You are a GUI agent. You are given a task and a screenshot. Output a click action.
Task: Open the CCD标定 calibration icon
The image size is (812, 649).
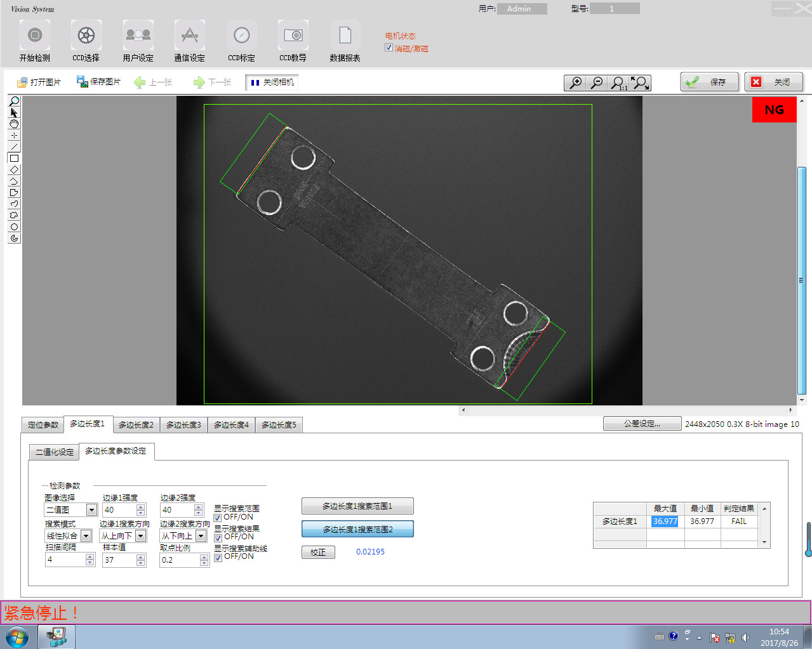[241, 36]
